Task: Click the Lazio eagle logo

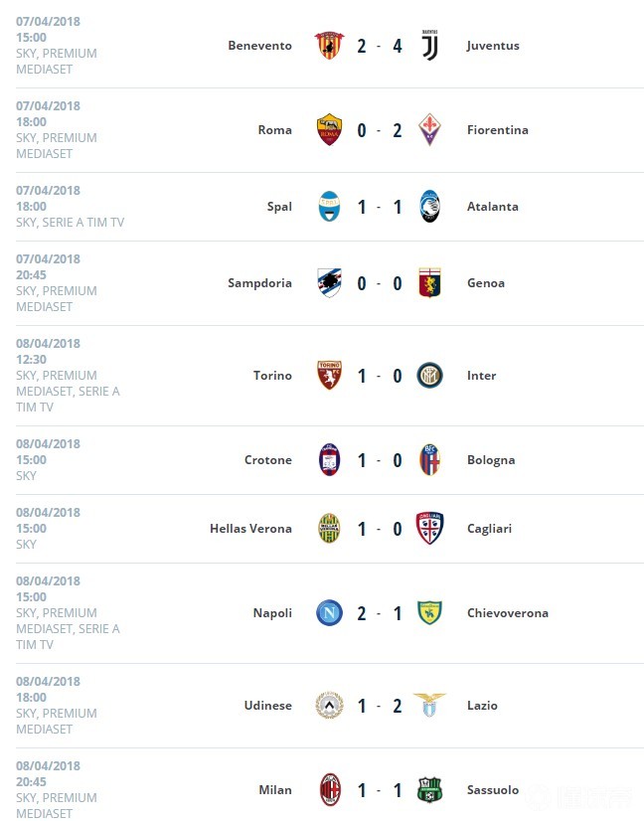Action: 429,706
